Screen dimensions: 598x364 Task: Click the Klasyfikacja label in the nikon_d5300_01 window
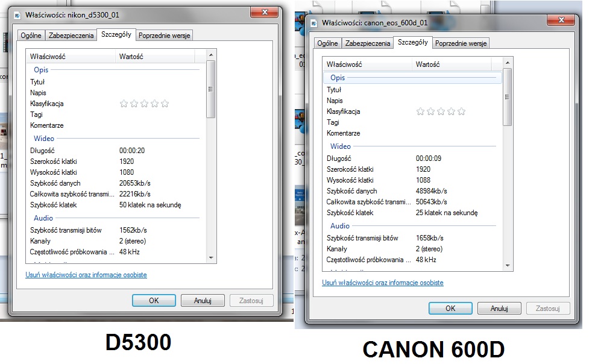[47, 104]
